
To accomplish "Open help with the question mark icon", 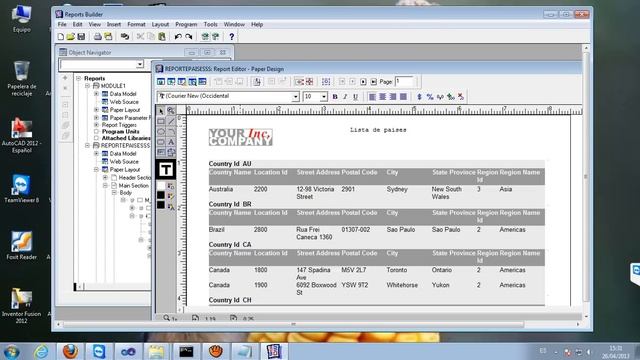I will (x=231, y=37).
